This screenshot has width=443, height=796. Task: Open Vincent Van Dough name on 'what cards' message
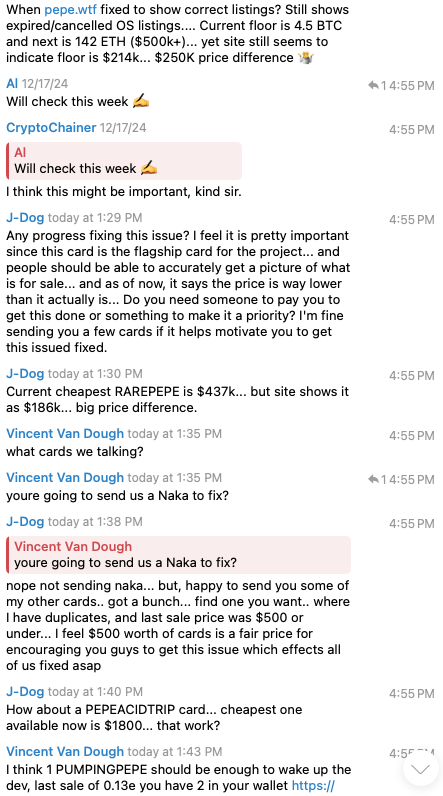click(x=65, y=434)
